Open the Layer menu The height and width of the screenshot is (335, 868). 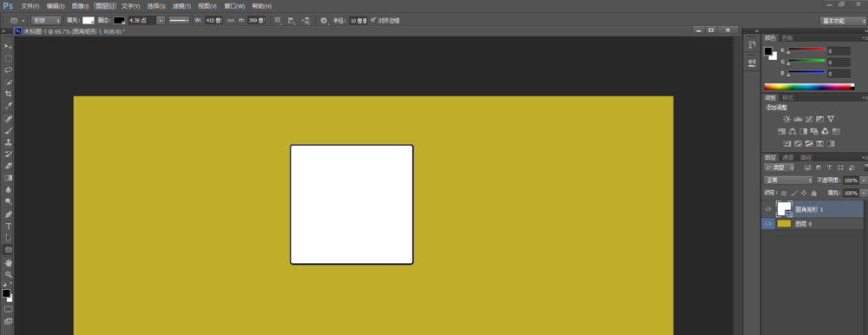point(105,6)
